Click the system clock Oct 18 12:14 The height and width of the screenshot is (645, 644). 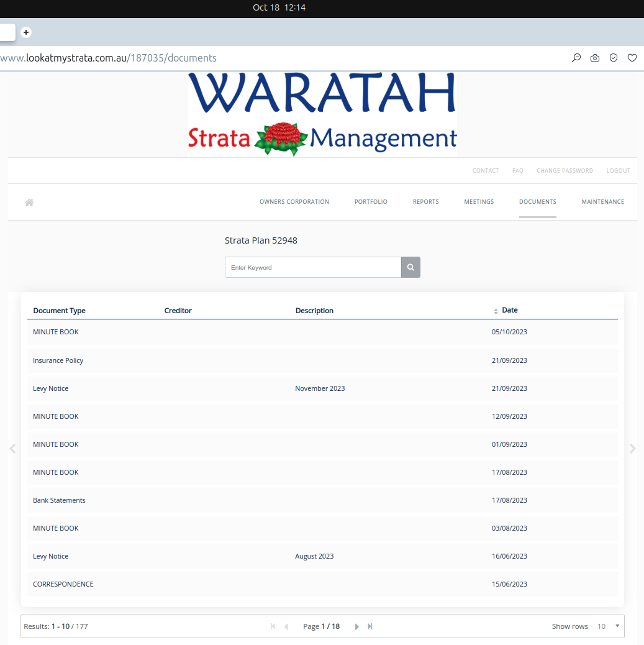279,7
